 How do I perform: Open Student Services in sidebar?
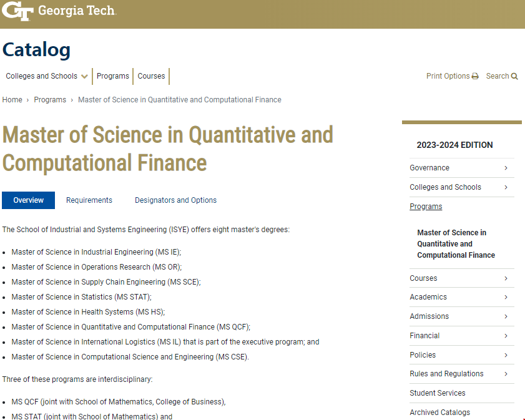[x=437, y=393]
